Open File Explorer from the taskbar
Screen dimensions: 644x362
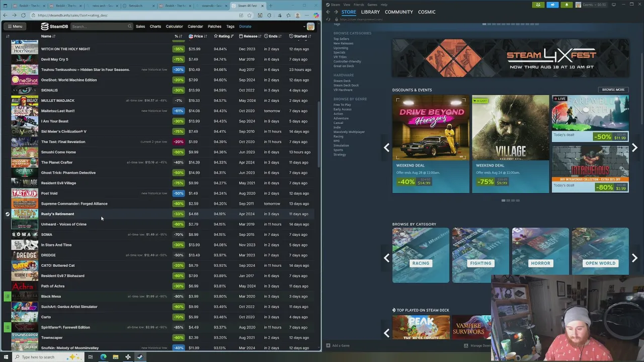(x=115, y=357)
